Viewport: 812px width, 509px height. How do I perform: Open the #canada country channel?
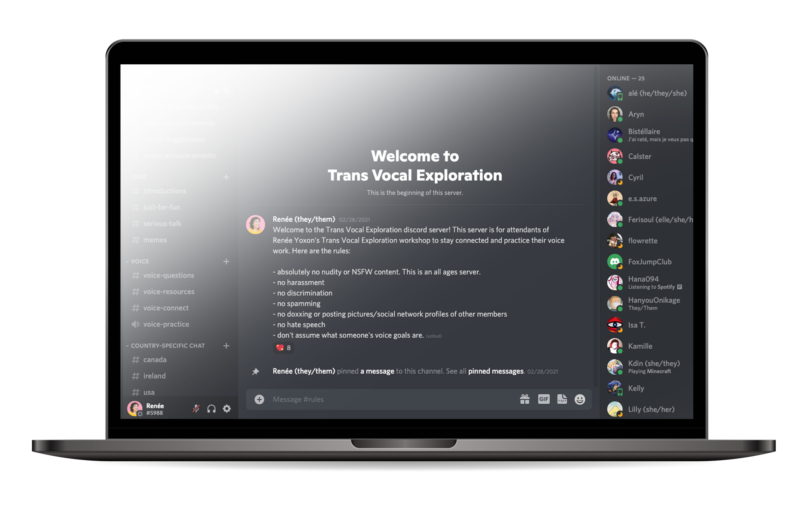pyautogui.click(x=154, y=359)
